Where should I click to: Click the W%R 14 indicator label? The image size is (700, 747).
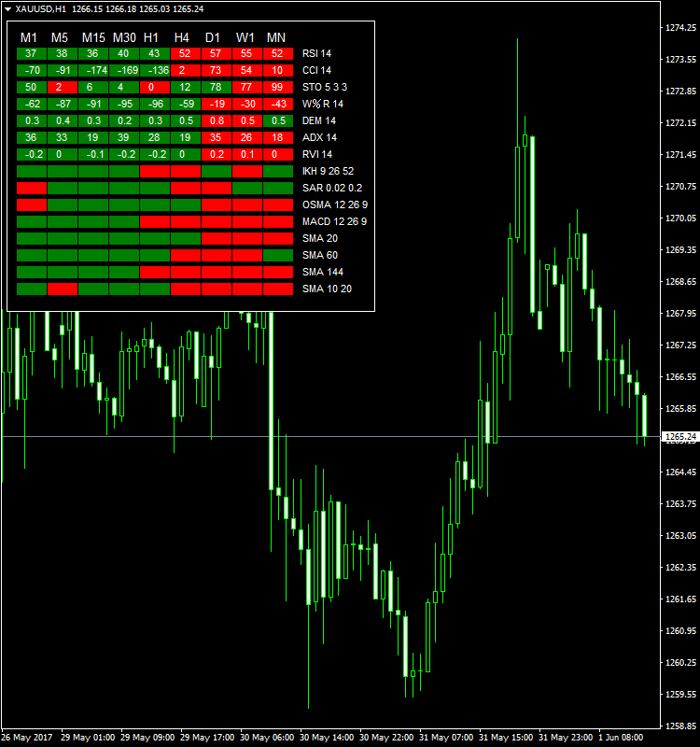point(322,104)
